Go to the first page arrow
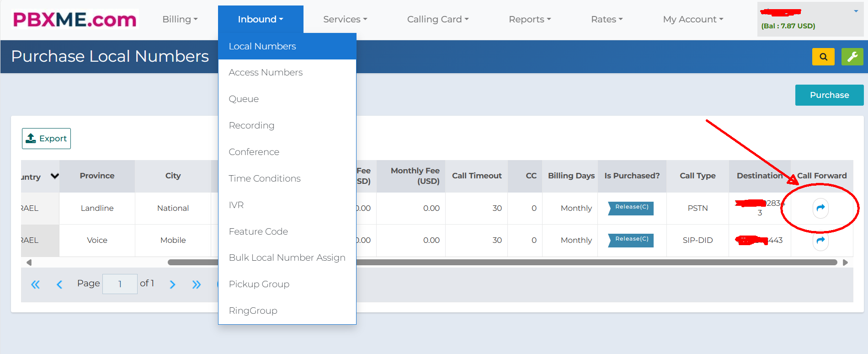This screenshot has width=868, height=354. pyautogui.click(x=35, y=284)
